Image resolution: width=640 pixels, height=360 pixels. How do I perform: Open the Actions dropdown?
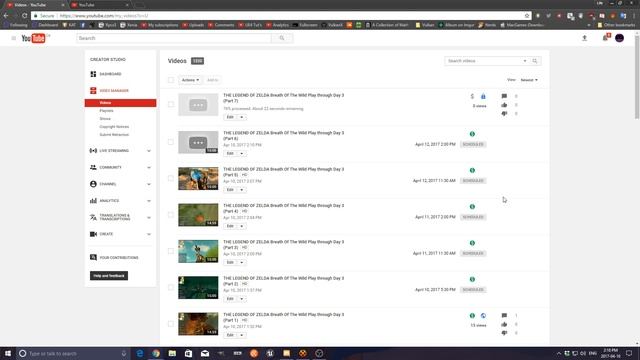click(190, 80)
